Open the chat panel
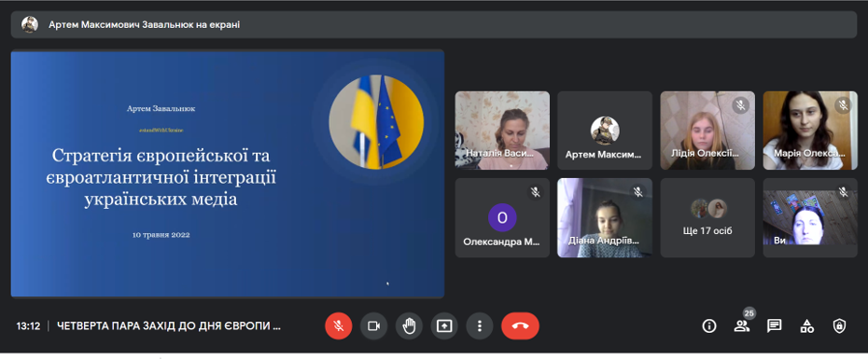This screenshot has width=868, height=359. click(x=775, y=326)
